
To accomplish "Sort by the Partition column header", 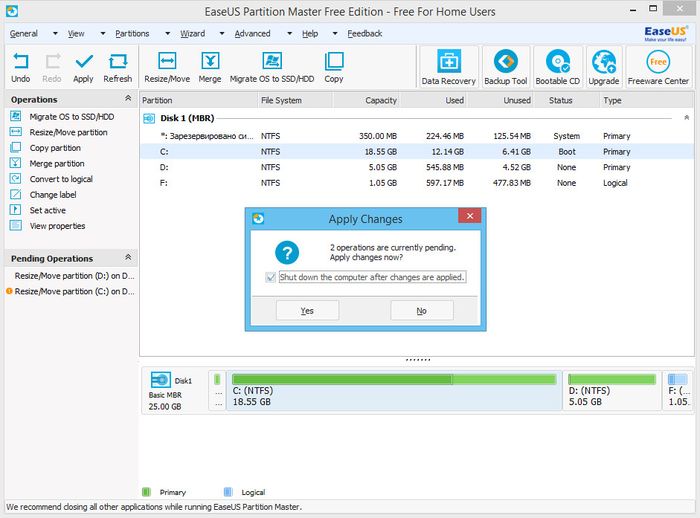I will pos(199,100).
